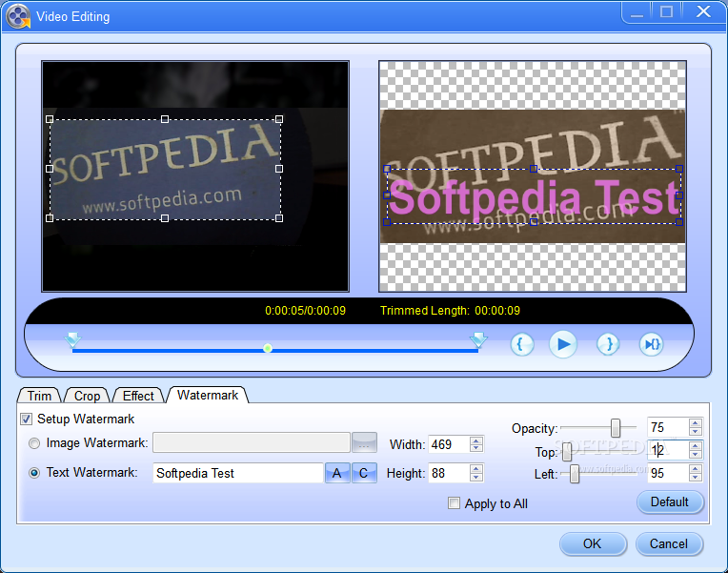Click the Left position slider handle

(x=575, y=474)
